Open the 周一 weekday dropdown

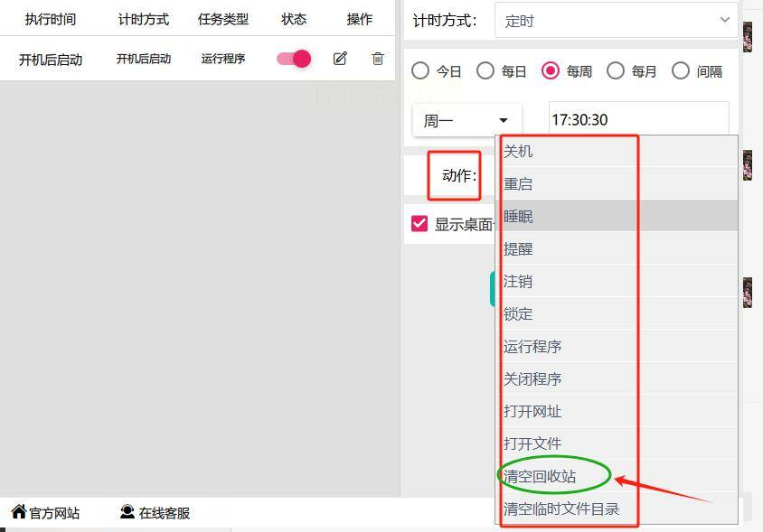pos(467,120)
